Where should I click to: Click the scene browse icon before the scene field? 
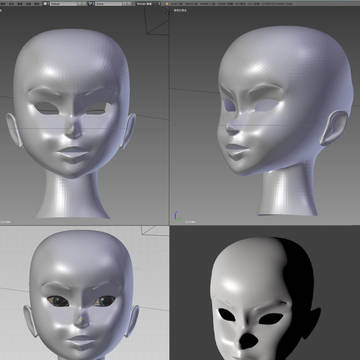tap(91, 4)
